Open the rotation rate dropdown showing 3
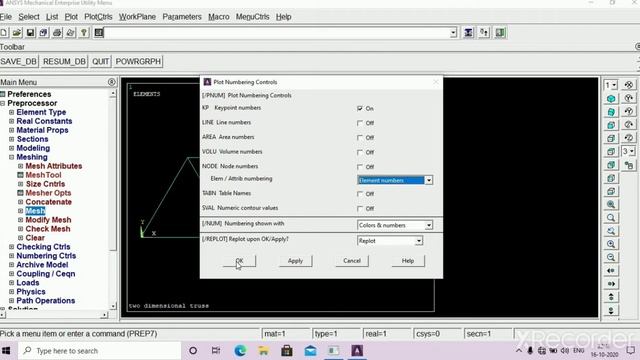 tap(629, 151)
